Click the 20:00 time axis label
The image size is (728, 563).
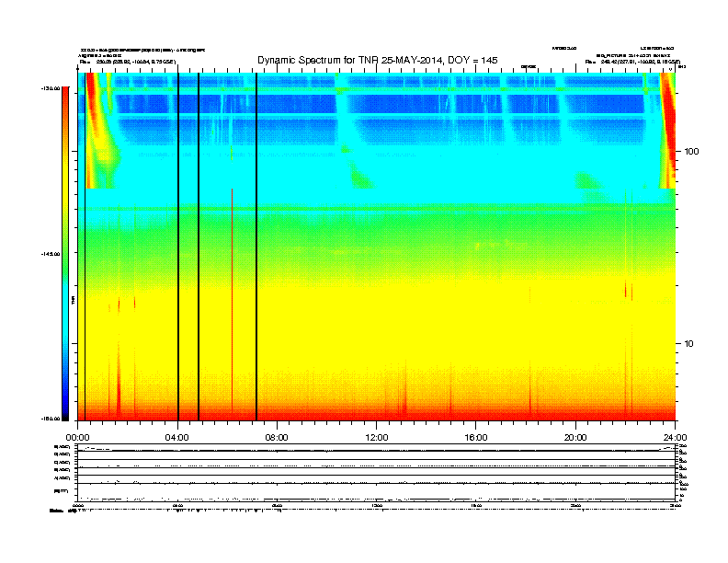click(x=575, y=438)
